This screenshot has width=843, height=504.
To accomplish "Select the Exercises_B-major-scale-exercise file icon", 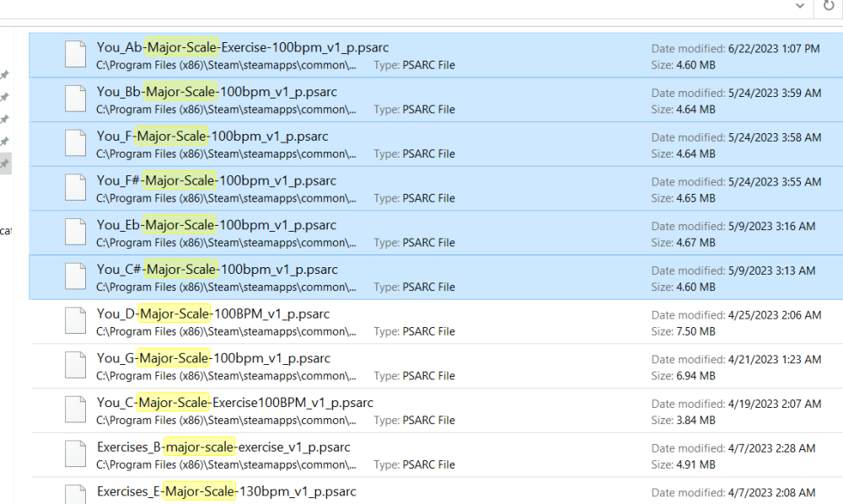I will 76,455.
